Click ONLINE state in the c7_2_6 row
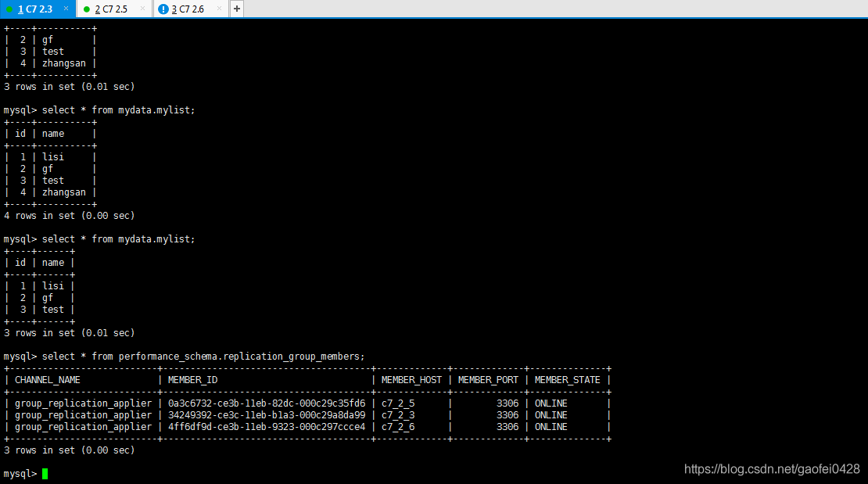868x484 pixels. [x=551, y=427]
